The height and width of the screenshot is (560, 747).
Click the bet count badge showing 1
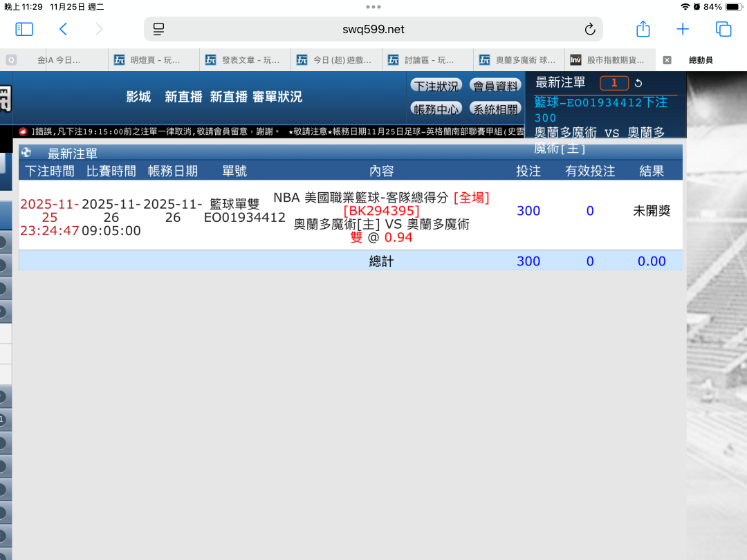pos(614,84)
